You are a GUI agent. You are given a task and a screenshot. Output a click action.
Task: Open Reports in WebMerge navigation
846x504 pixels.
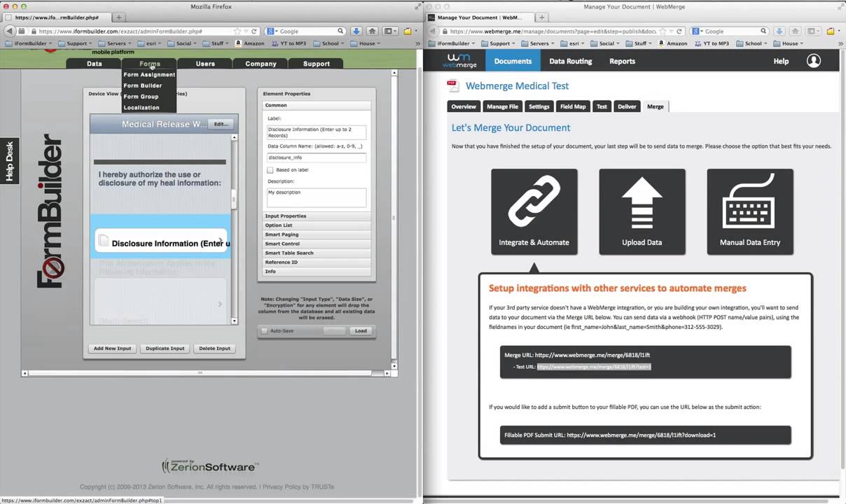622,61
